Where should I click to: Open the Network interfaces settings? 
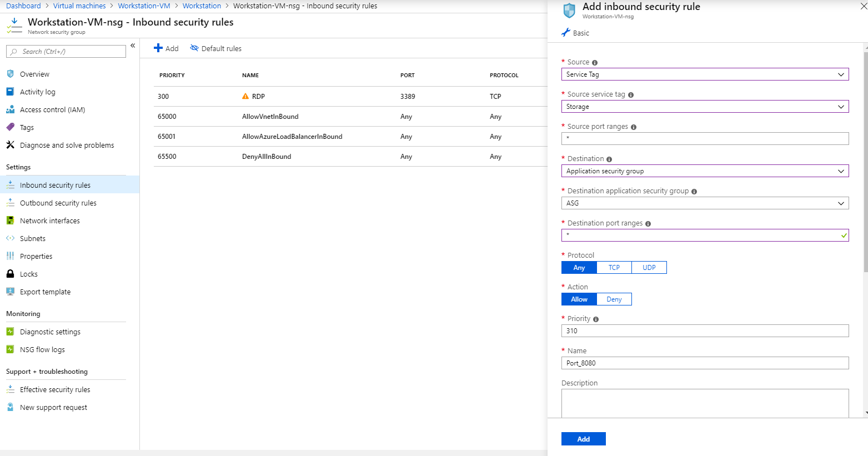[x=49, y=221]
